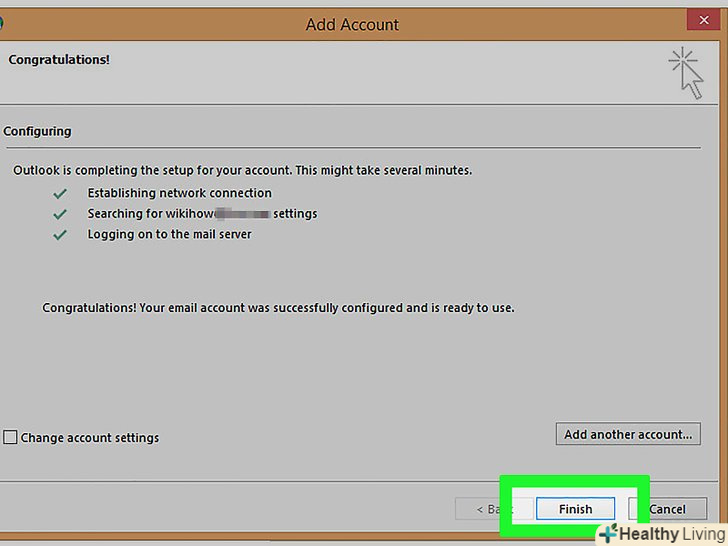
Task: Click Add another account button
Action: point(628,434)
